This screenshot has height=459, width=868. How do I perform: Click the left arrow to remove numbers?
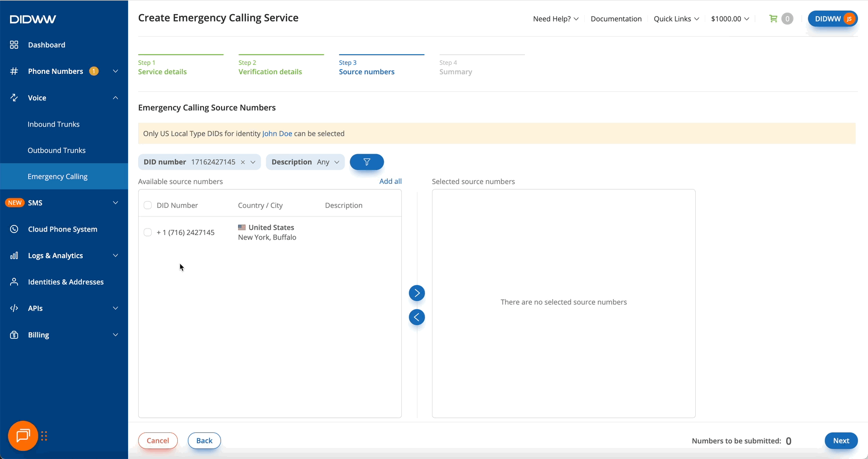click(416, 317)
